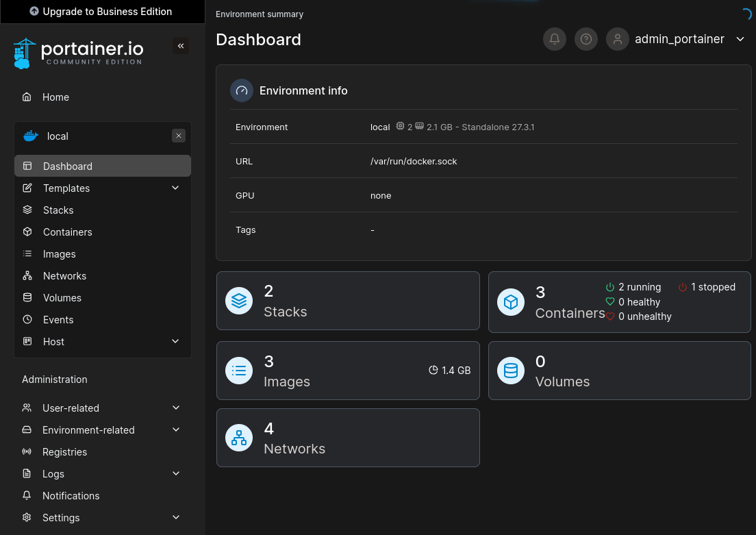Open the admin_portainer account dropdown arrow
The image size is (756, 535).
click(740, 39)
